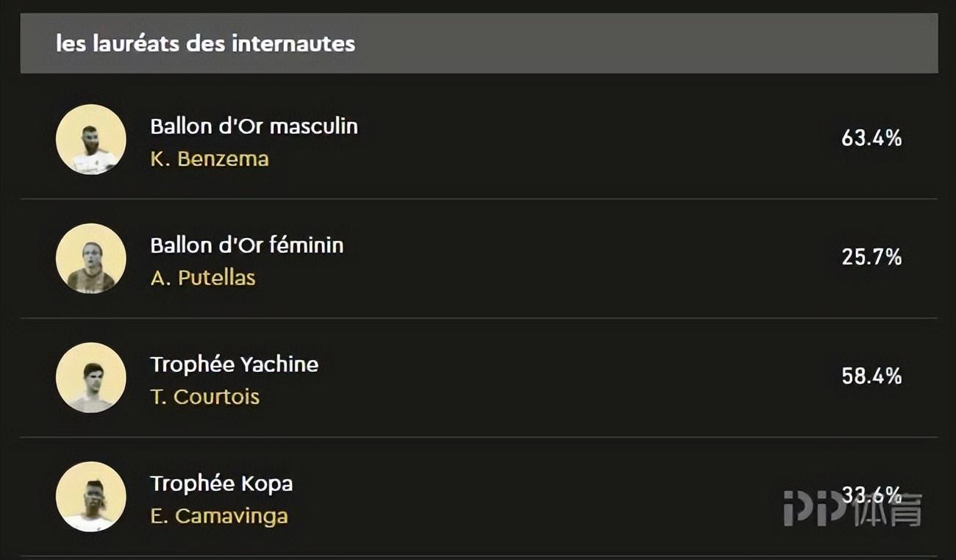This screenshot has width=956, height=560.
Task: Select the Ballon d'Or féminin award title
Action: point(246,245)
